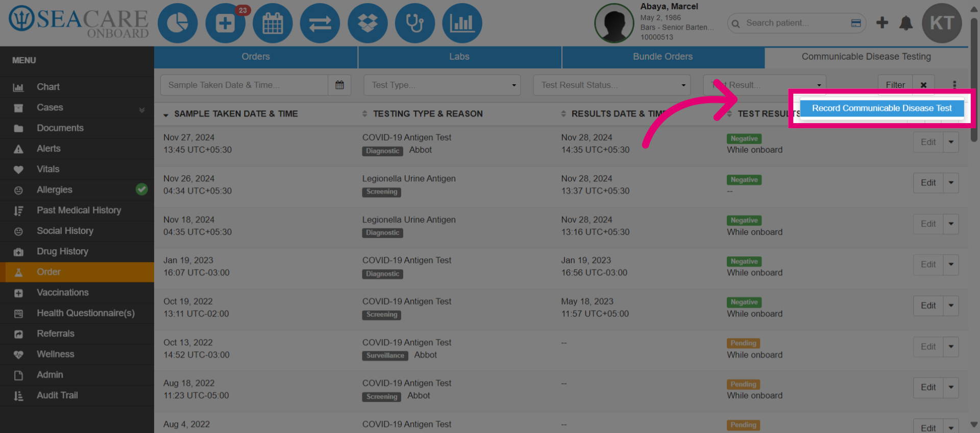Image resolution: width=980 pixels, height=433 pixels.
Task: Sort by Results Date & Time column
Action: (x=615, y=114)
